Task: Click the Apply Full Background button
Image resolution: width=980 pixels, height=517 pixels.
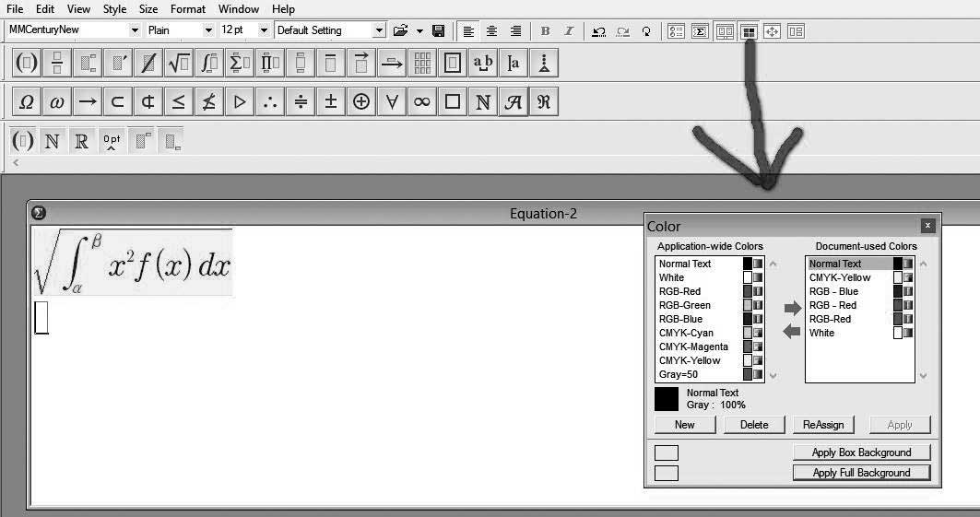Action: 861,473
